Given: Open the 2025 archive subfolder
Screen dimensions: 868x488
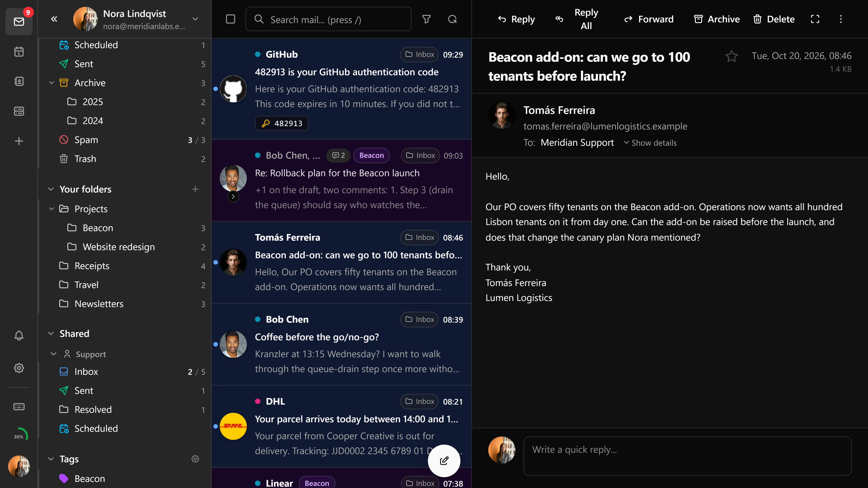Looking at the screenshot, I should pyautogui.click(x=125, y=102).
